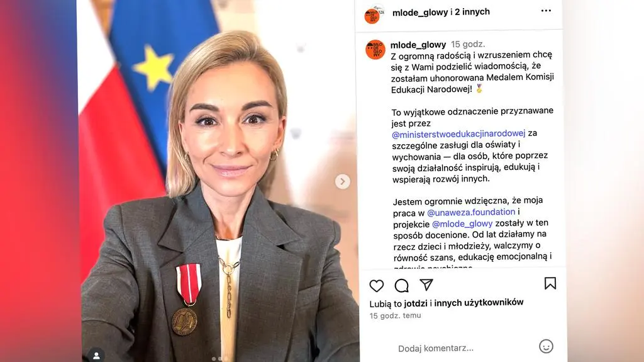View 'innych użytkowników' likes list
This screenshot has height=362, width=644.
pos(479,302)
